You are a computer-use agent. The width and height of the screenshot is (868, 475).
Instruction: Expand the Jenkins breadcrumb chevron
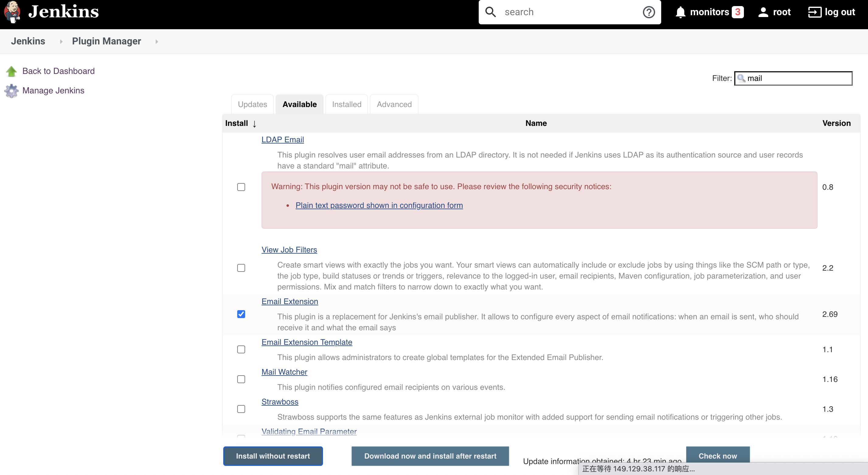click(x=61, y=41)
